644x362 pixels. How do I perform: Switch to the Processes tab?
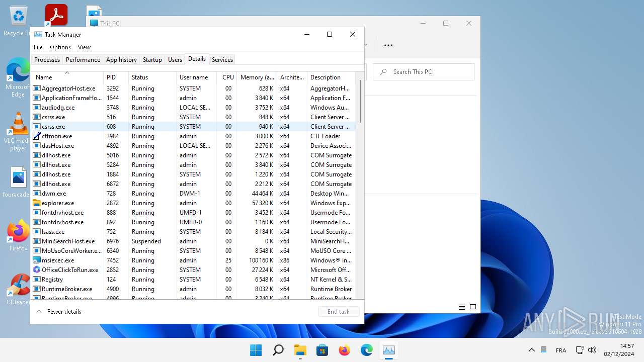click(x=47, y=60)
